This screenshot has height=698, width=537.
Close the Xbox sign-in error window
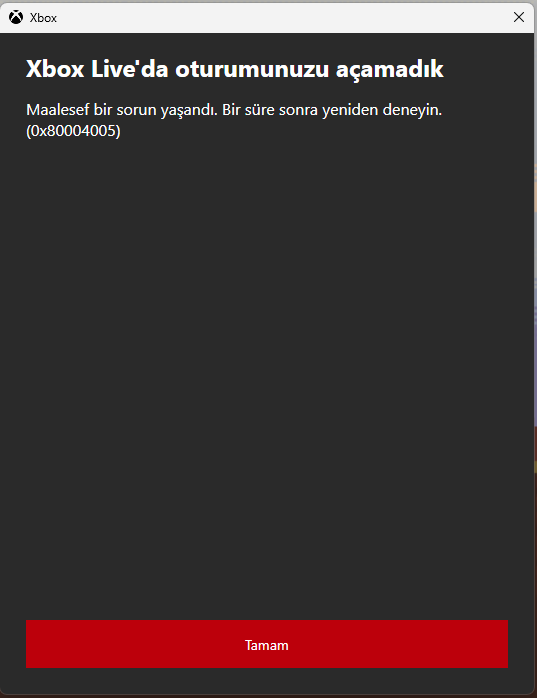coord(519,17)
